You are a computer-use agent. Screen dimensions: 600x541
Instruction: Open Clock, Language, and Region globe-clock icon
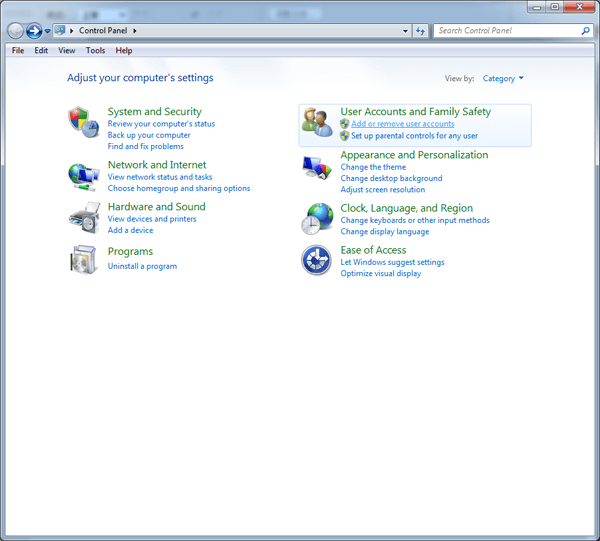(x=317, y=219)
